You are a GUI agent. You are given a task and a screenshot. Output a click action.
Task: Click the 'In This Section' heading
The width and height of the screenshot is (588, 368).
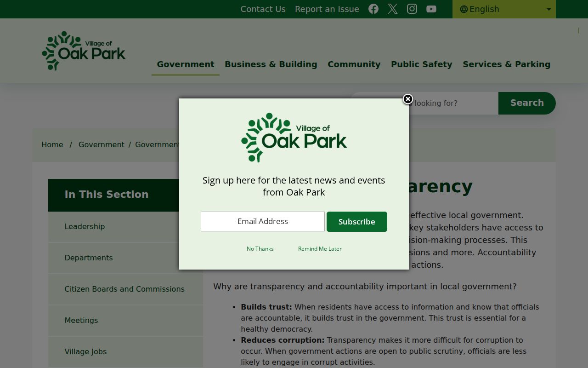(x=107, y=195)
